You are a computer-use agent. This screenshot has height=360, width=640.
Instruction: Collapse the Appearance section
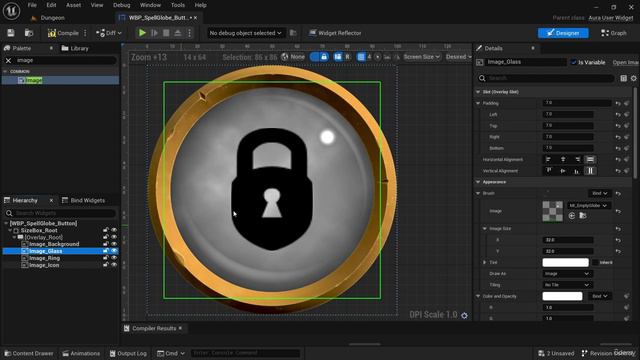478,182
